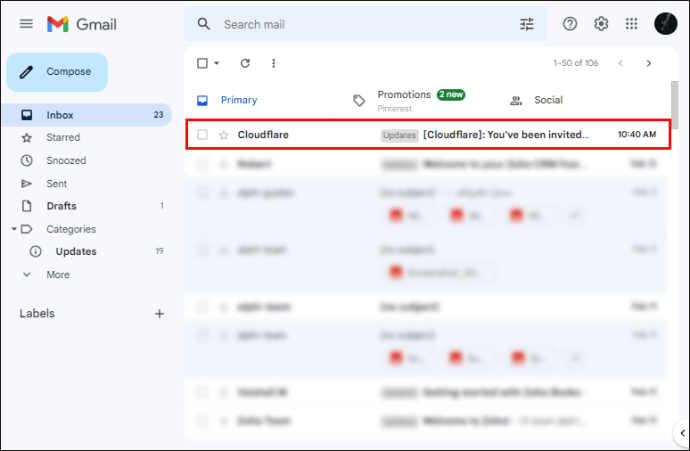Click the search magnifier icon
Viewport: 690px width, 451px height.
(203, 24)
